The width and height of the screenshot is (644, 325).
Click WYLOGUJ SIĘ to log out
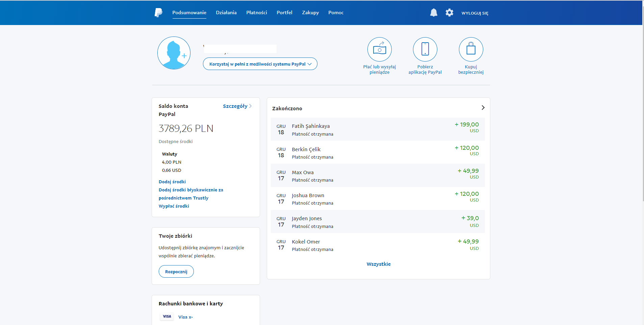tap(475, 13)
